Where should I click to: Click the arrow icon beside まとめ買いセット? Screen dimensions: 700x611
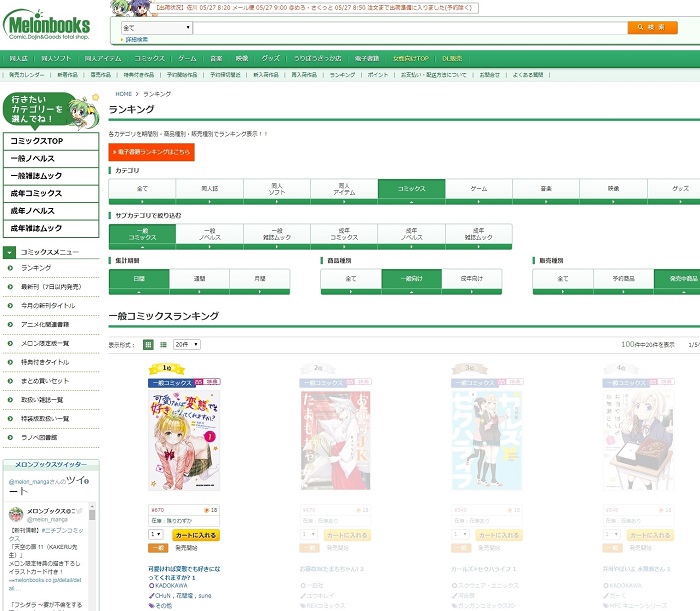coord(10,381)
